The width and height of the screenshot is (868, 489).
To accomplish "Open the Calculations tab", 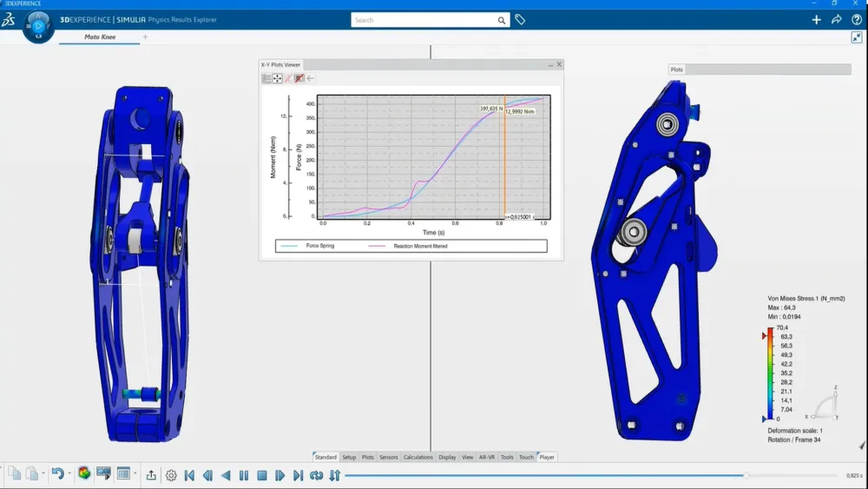I will [418, 457].
